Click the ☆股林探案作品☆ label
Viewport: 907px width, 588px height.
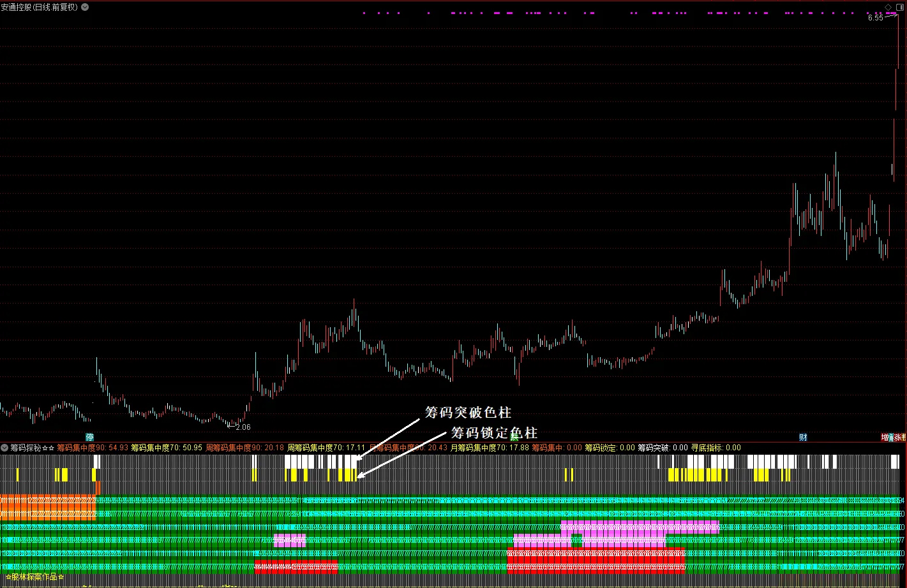[x=34, y=577]
